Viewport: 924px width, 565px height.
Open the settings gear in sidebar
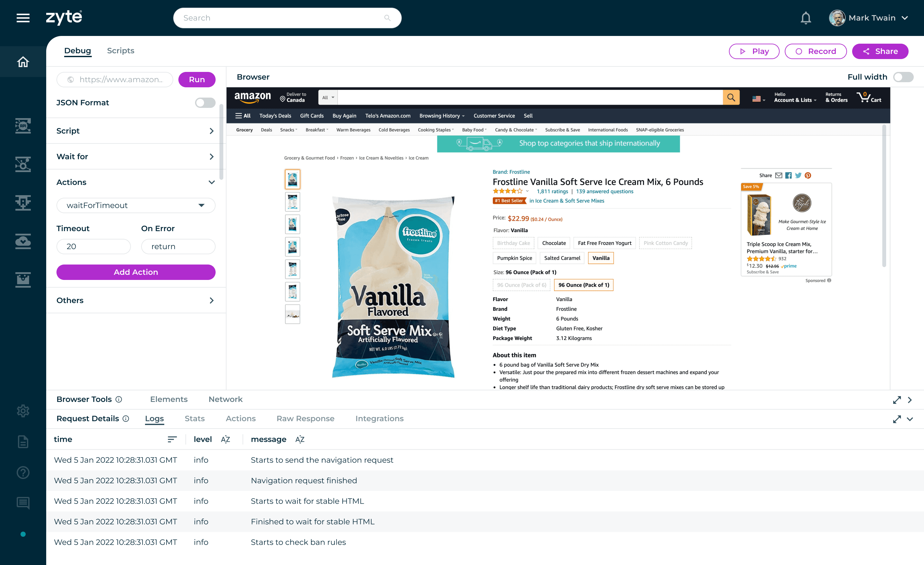23,411
